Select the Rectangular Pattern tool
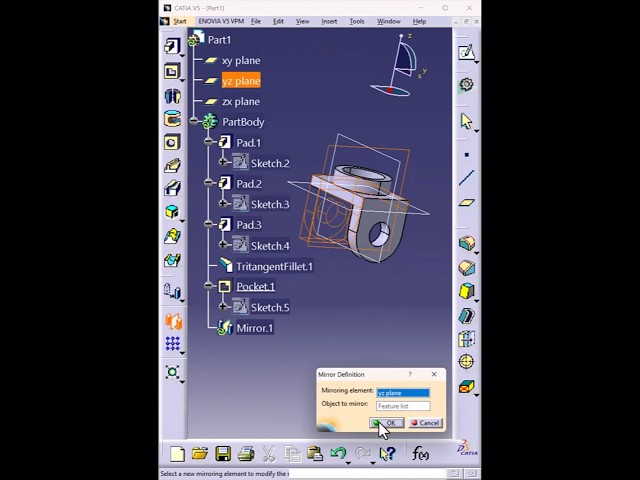 173,344
